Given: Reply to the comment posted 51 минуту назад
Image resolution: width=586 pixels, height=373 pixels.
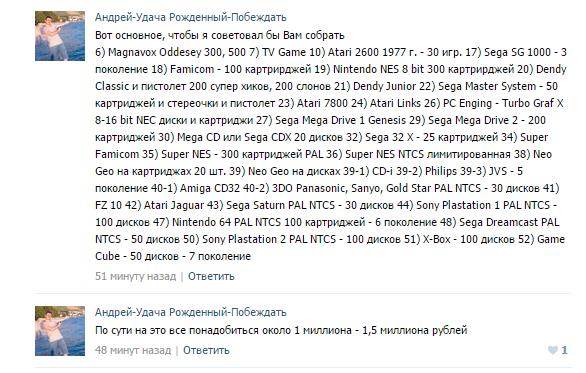Looking at the screenshot, I should (211, 276).
